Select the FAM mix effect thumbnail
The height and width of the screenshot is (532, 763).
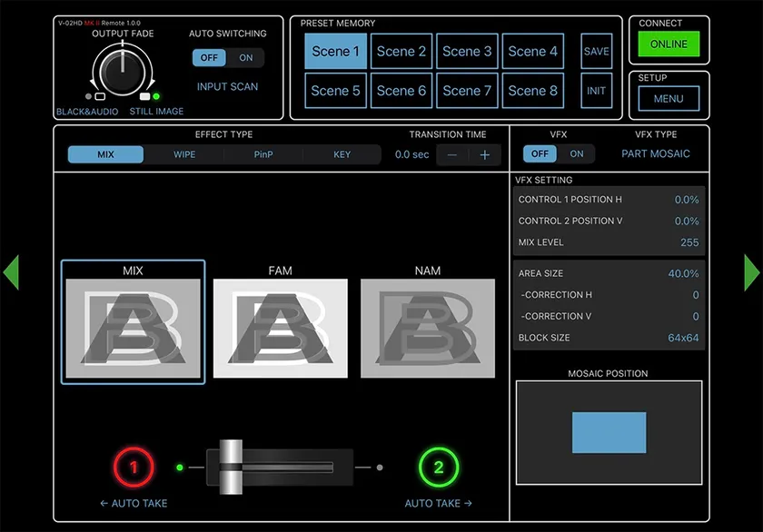click(280, 328)
